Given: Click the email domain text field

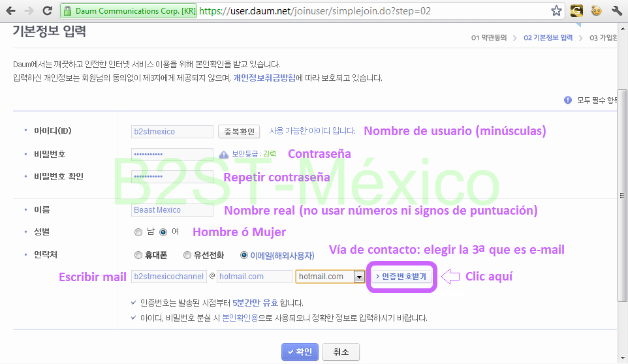Looking at the screenshot, I should 255,277.
